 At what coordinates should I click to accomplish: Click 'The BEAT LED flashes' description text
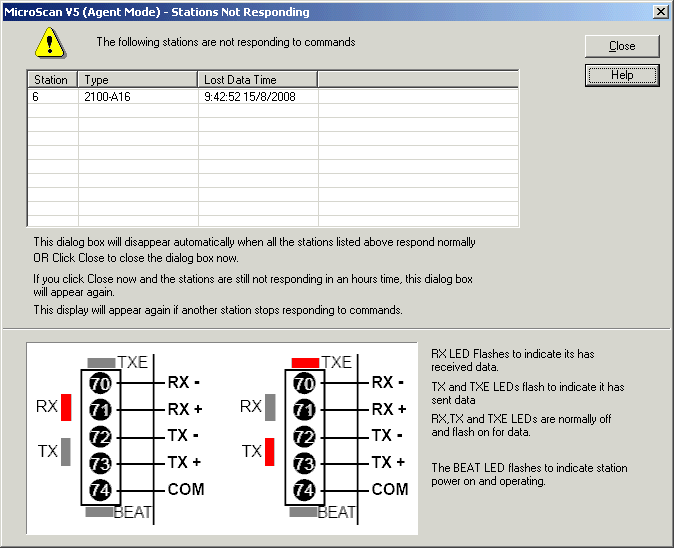[529, 475]
